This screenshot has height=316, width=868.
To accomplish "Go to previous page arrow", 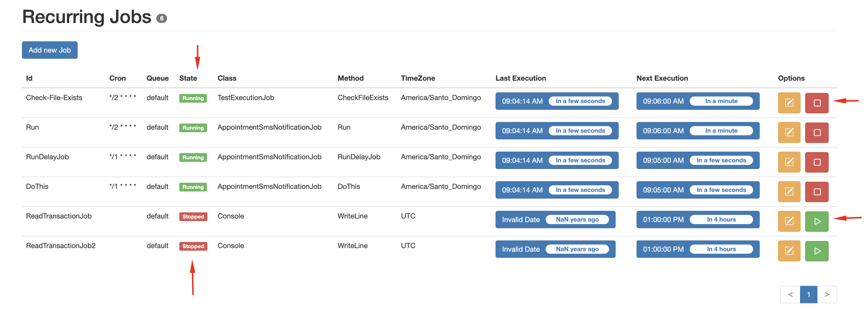I will coord(790,295).
